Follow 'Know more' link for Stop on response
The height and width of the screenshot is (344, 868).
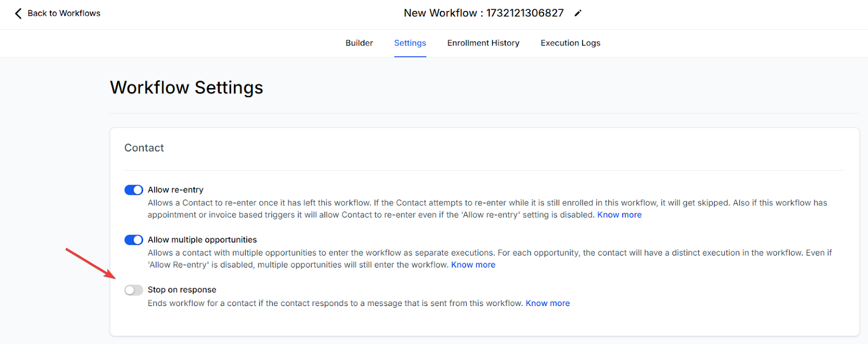click(547, 303)
